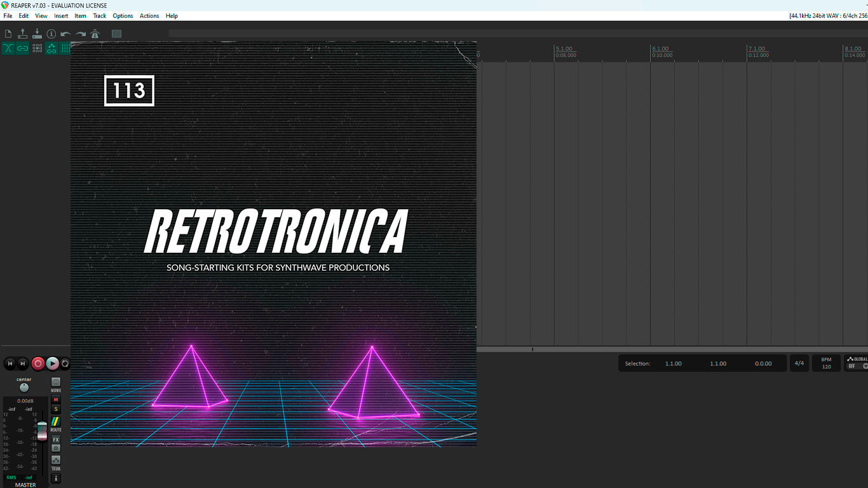
Task: Open the Item menu
Action: [80, 16]
